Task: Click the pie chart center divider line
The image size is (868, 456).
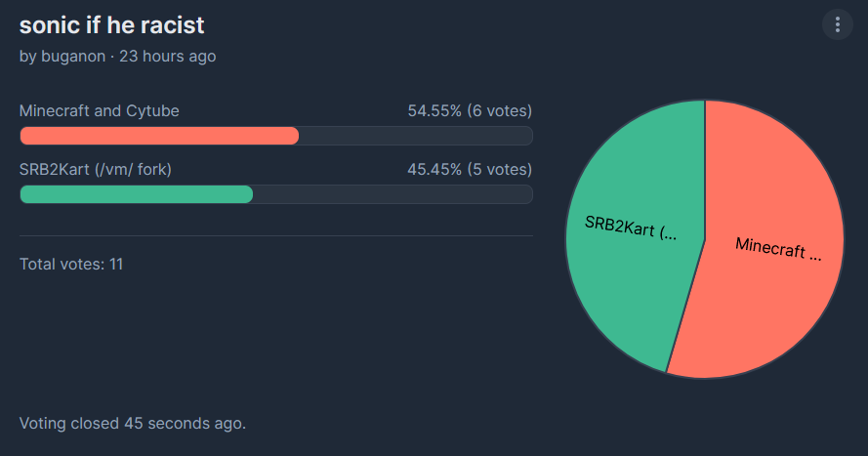Action: click(705, 170)
